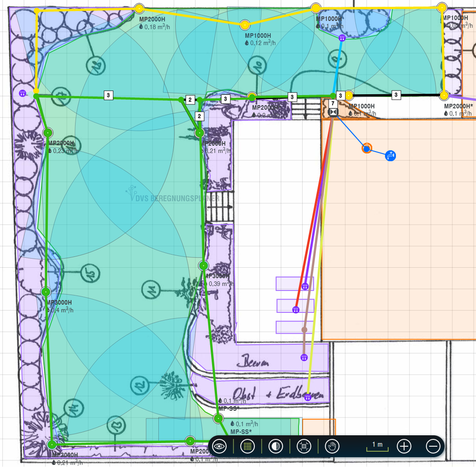Toggle visibility with the eye icon

[x=219, y=446]
